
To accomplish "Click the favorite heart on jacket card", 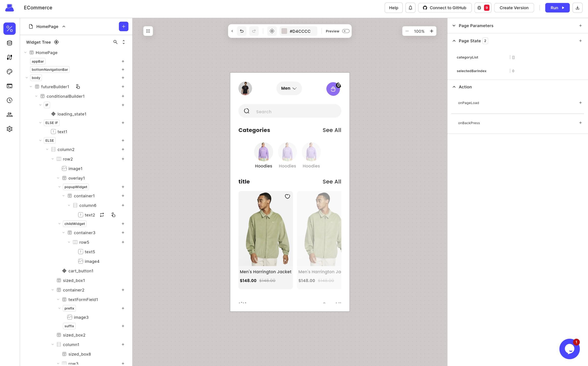I will [287, 196].
